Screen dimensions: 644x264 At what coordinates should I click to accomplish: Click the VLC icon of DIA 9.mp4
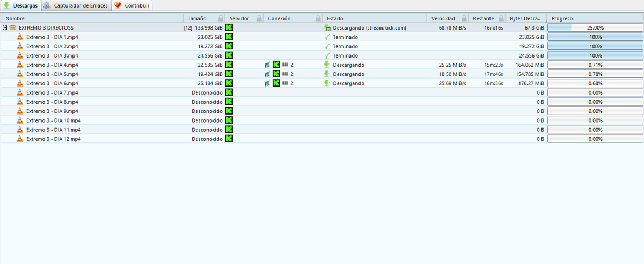coord(20,111)
